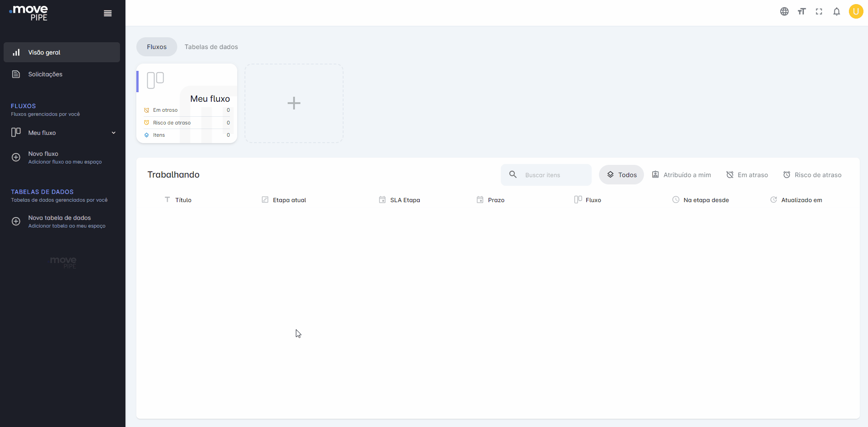Open language globe icon in header
868x427 pixels.
pyautogui.click(x=784, y=12)
